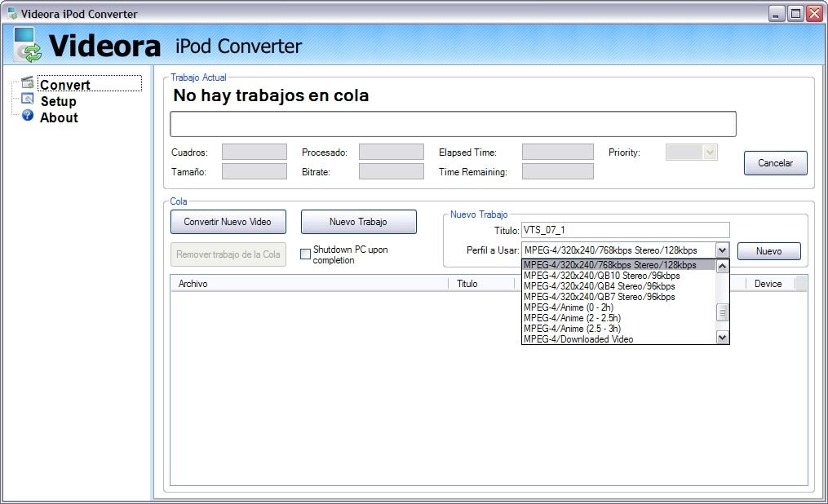Click the title bar application icon

click(x=12, y=13)
